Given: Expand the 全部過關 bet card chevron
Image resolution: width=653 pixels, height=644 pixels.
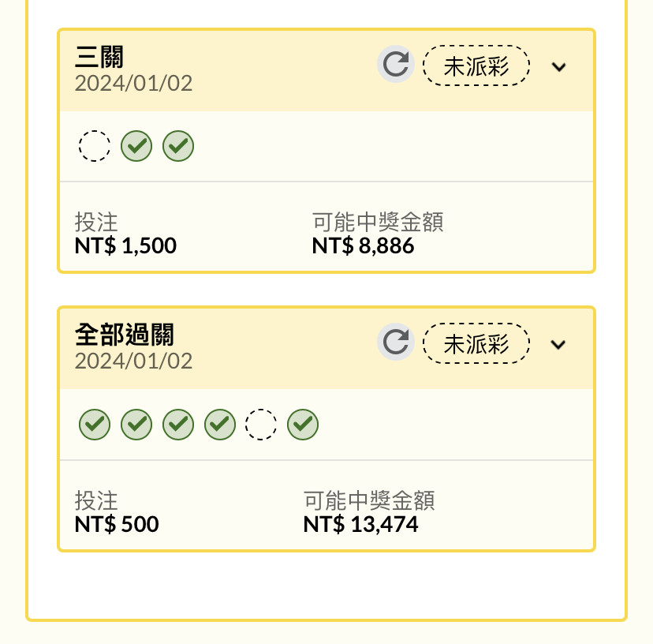Looking at the screenshot, I should [x=558, y=345].
